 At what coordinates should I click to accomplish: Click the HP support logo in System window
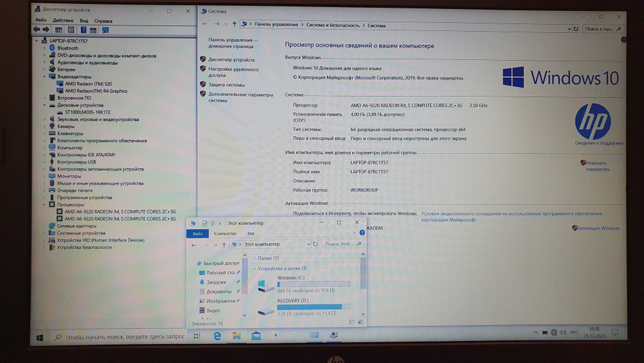592,122
